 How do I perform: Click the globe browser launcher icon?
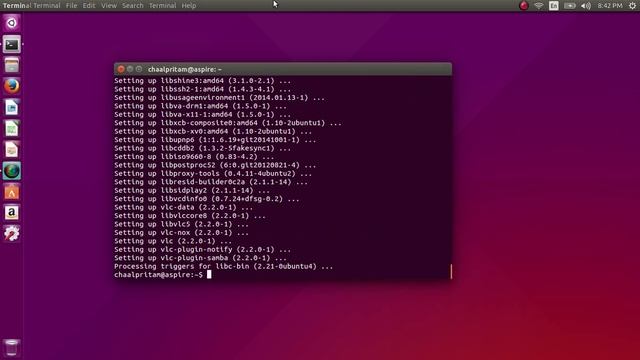11,171
